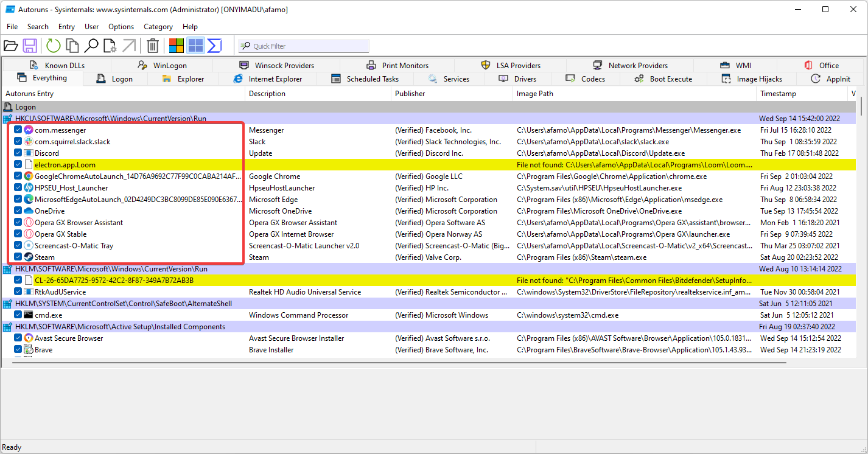Screen dimensions: 868x454
Task: Click the Copy toolbar icon
Action: coord(72,46)
